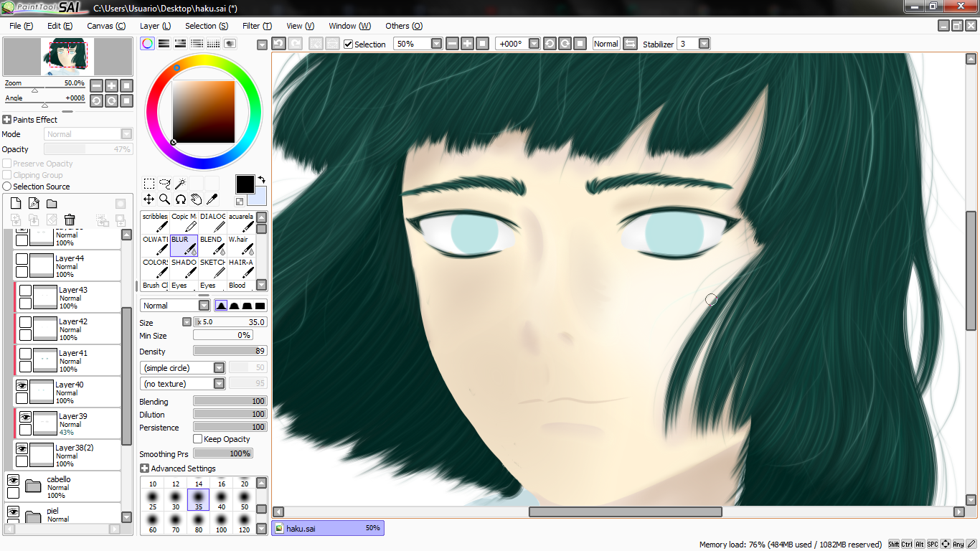Screen dimensions: 980x551
Task: Pick the Eyedropper color picker tool
Action: [212, 199]
